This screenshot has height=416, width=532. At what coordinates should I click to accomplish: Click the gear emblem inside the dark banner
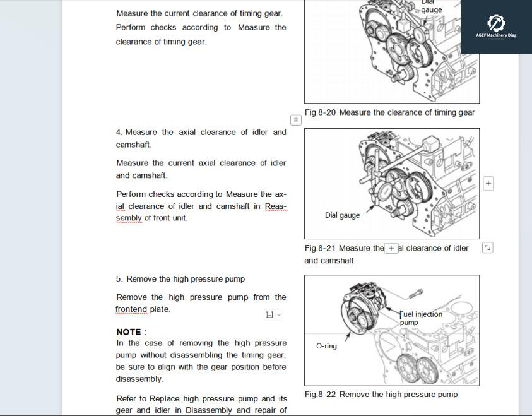pyautogui.click(x=498, y=23)
